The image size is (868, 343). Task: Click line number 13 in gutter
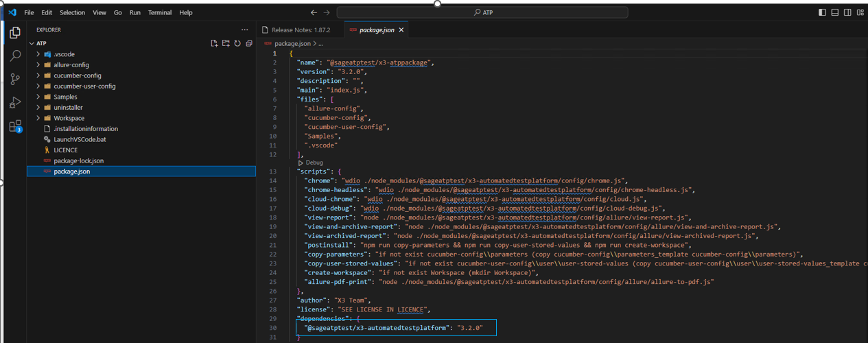coord(273,171)
